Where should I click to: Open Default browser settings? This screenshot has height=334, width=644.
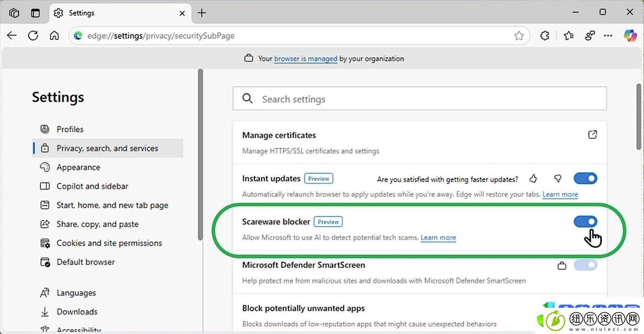(x=107, y=262)
